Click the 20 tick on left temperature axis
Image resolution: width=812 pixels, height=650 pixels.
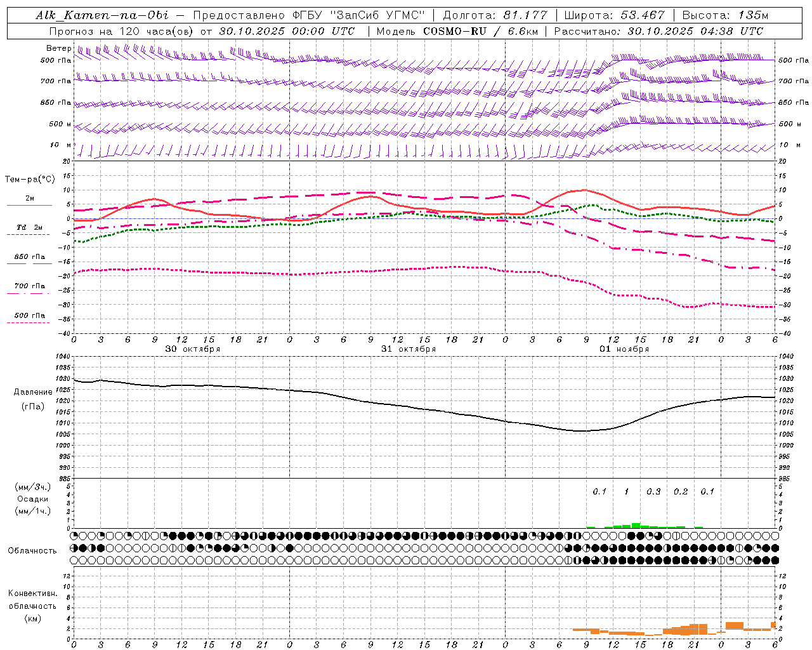pos(67,162)
